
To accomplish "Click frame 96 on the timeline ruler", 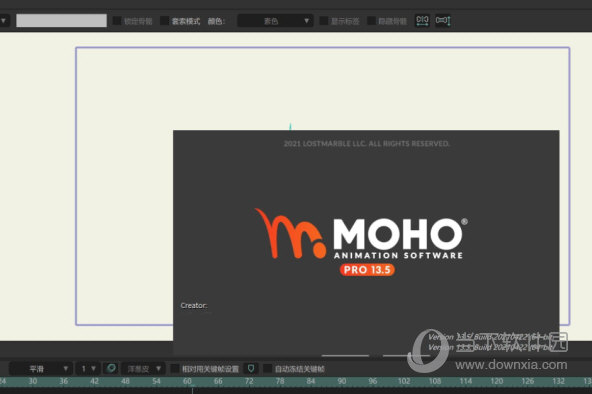I will pos(373,381).
